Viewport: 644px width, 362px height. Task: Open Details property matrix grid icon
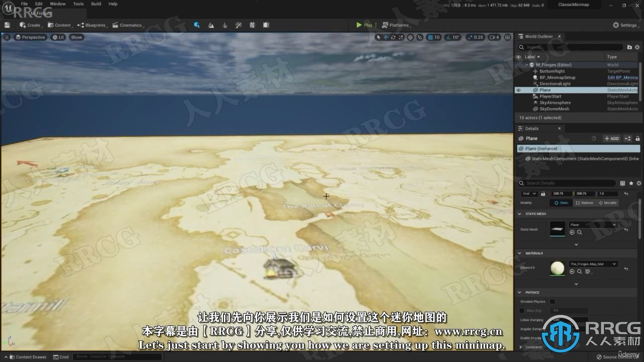tap(622, 183)
